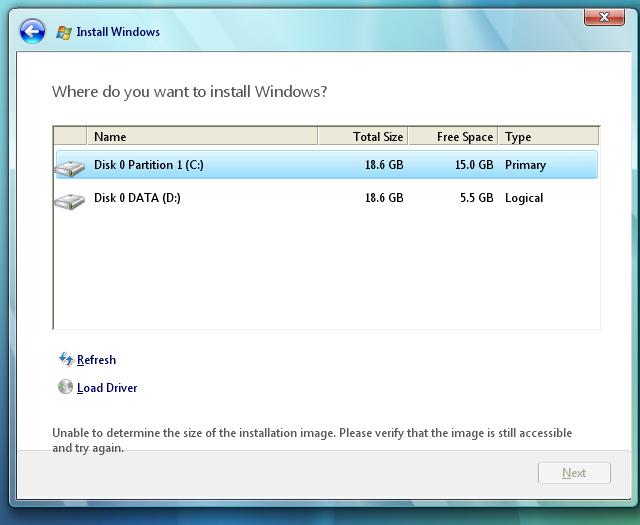This screenshot has width=640, height=525.
Task: Click the Next button
Action: point(574,473)
